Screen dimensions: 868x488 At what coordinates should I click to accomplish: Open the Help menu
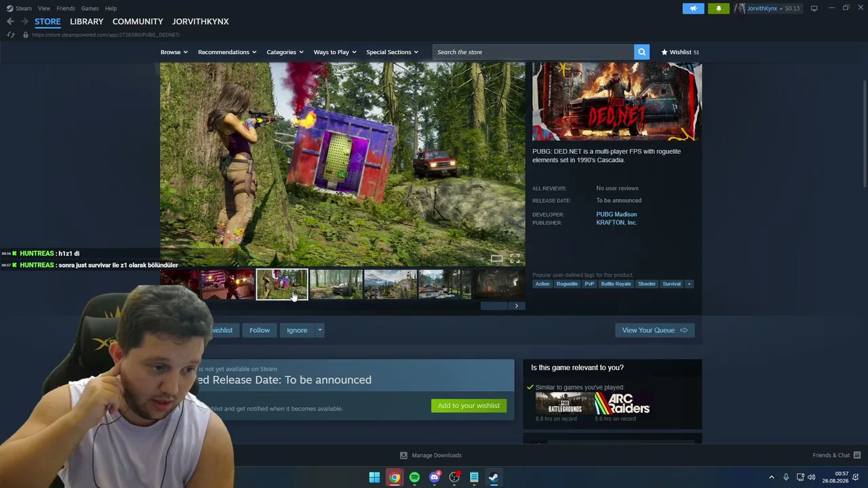[111, 8]
